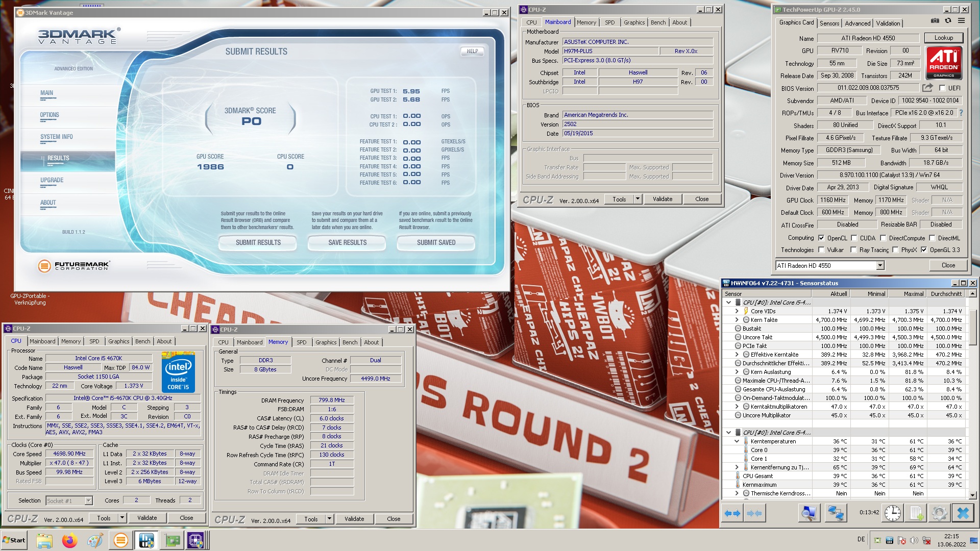Launch Firefox from the taskbar
This screenshot has height=551, width=980.
tap(69, 540)
